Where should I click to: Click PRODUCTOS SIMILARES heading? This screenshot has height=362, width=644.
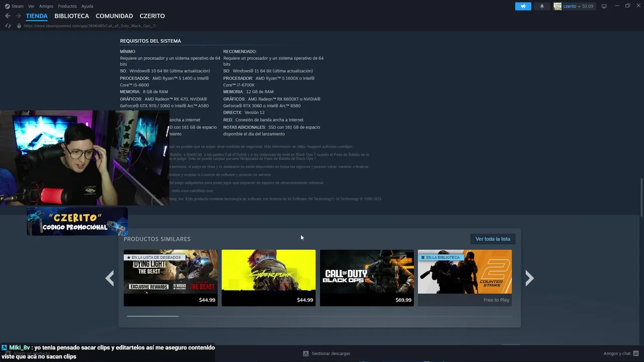157,239
